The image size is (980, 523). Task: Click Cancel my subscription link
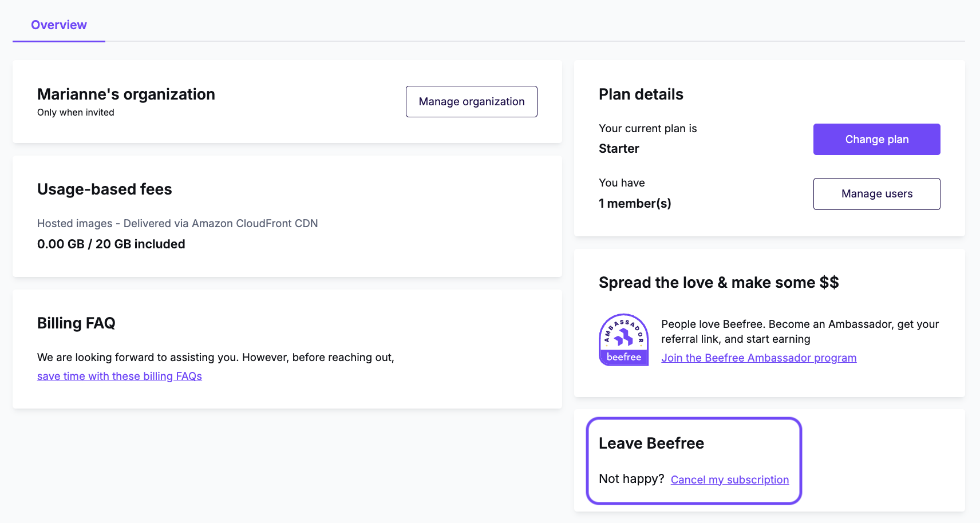[x=730, y=480]
